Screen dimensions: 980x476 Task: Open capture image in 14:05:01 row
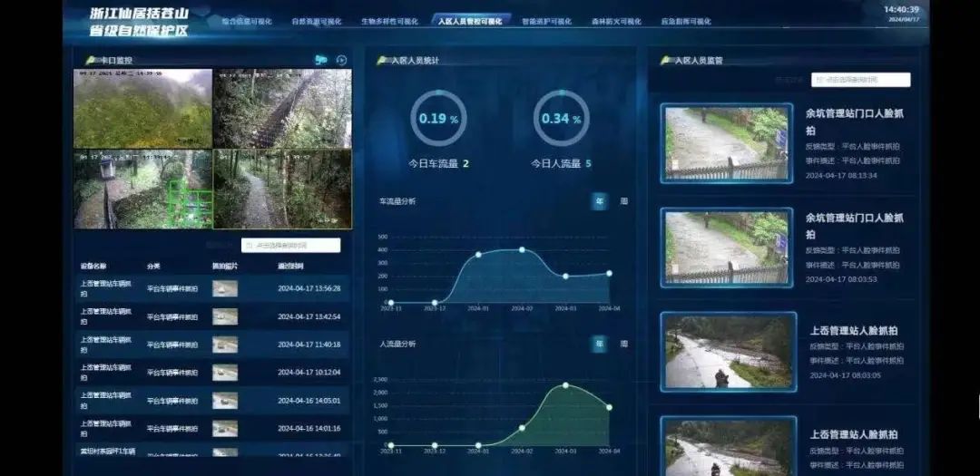[225, 401]
